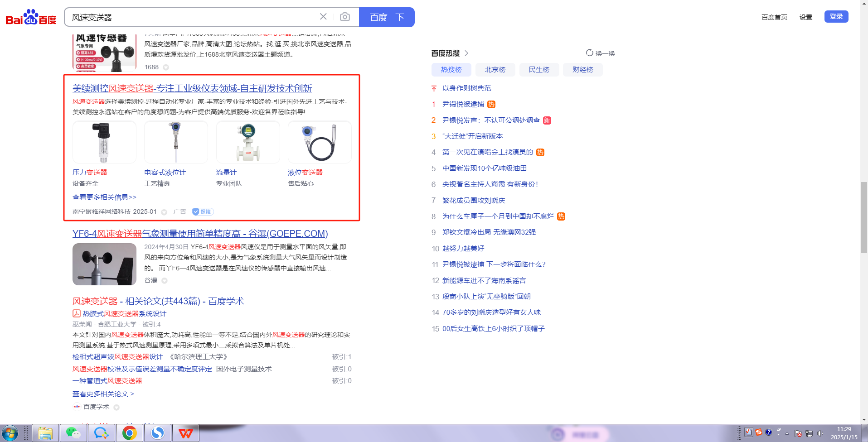
Task: Click the YF6-4 anemometer result thumbnail
Action: click(104, 264)
